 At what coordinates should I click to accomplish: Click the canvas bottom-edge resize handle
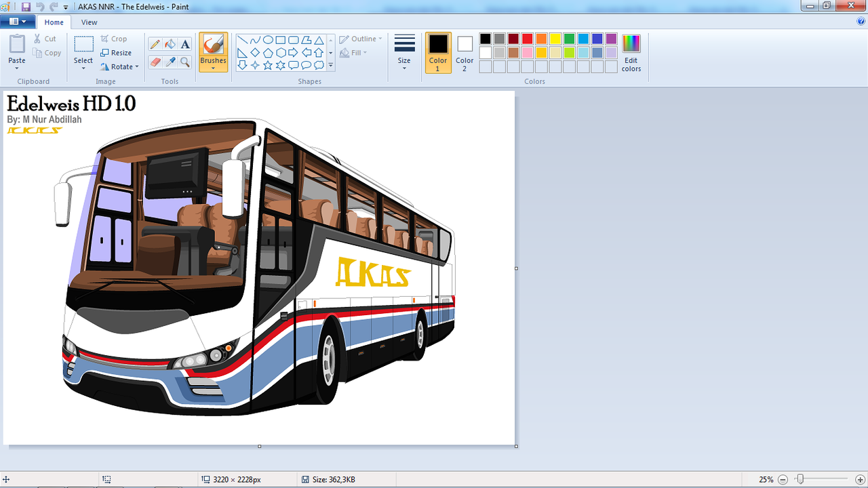pyautogui.click(x=259, y=446)
